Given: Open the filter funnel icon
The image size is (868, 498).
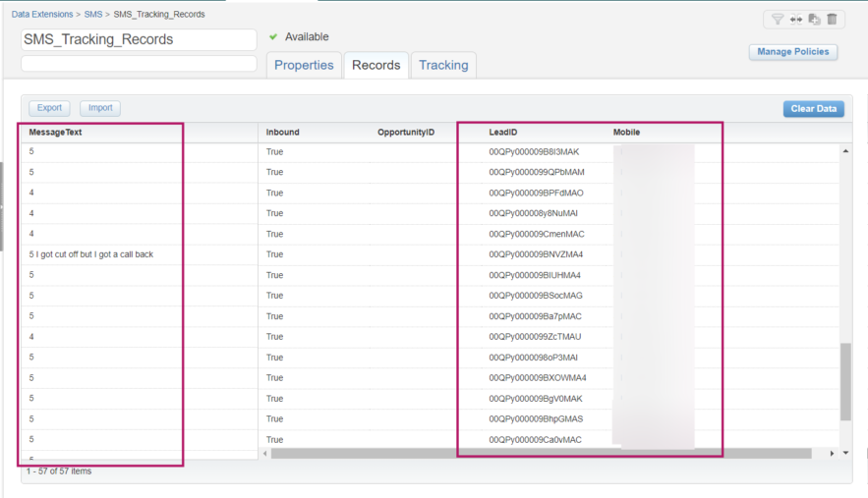Looking at the screenshot, I should 778,20.
